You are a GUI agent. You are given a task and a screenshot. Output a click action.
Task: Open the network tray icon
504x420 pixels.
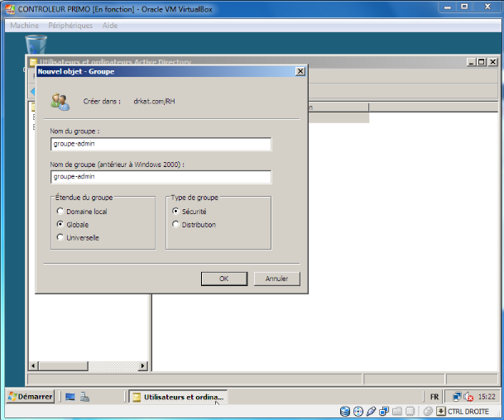point(457,397)
